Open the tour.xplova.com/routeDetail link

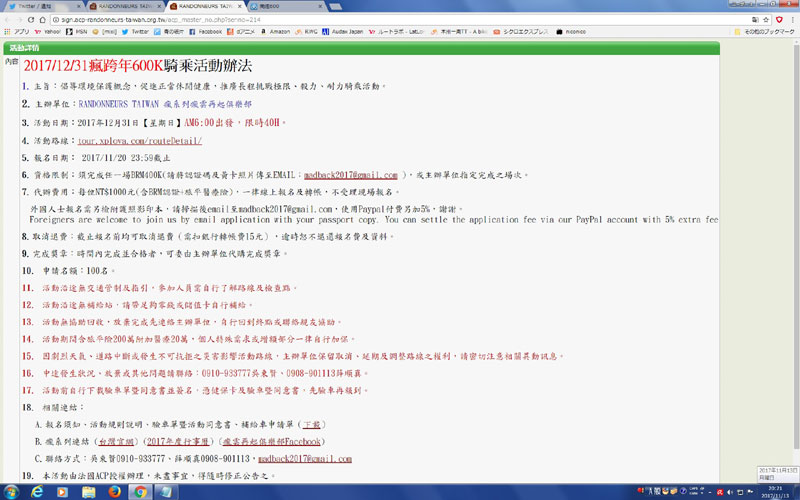pos(140,141)
